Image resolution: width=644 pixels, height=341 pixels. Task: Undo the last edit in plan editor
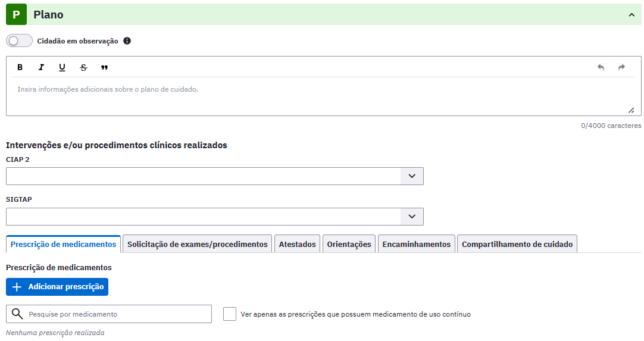coord(601,67)
